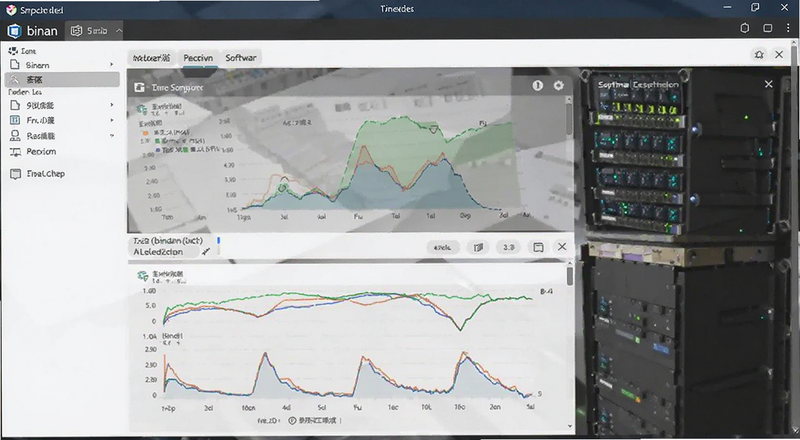Click the server rack image

coord(687,255)
